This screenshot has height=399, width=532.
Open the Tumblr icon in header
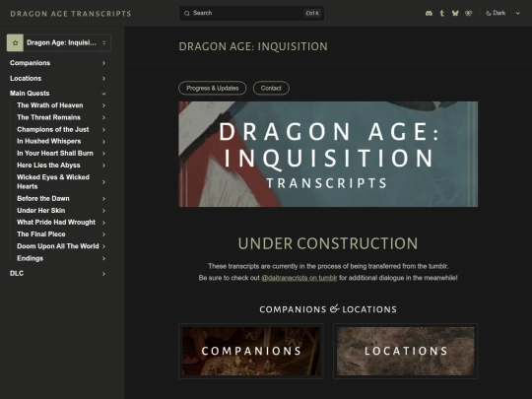point(441,13)
